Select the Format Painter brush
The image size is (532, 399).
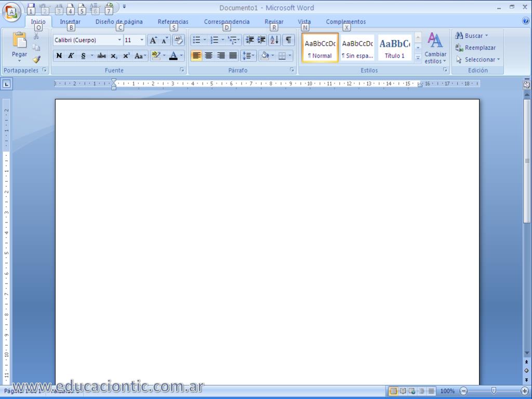[36, 59]
